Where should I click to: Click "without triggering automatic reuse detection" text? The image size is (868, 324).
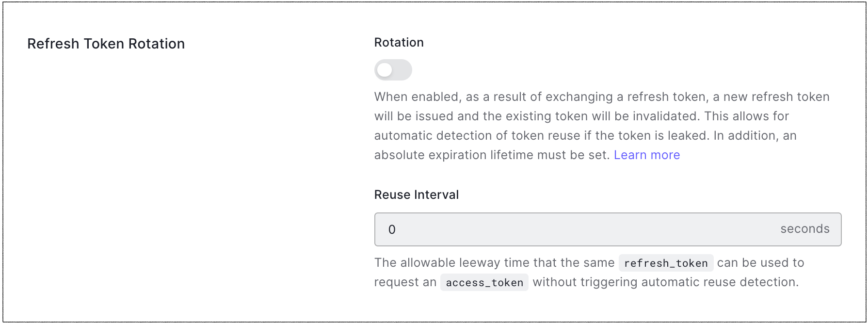pos(665,282)
